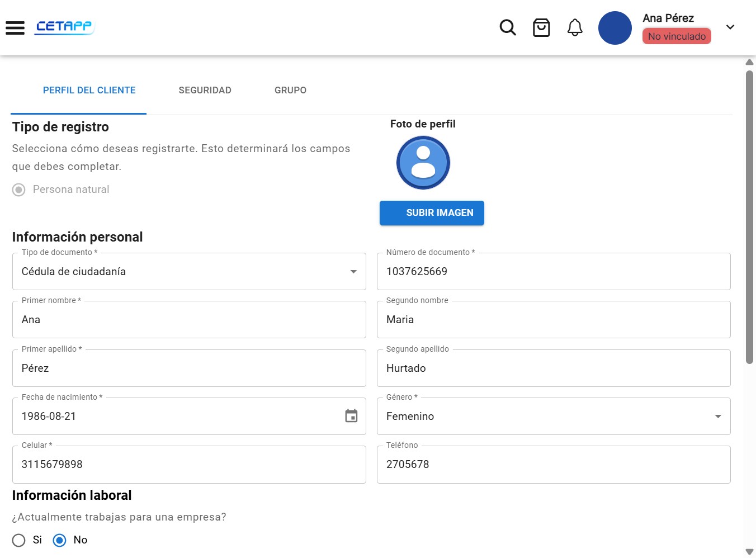Open the notifications bell icon
This screenshot has width=756, height=558.
click(575, 27)
